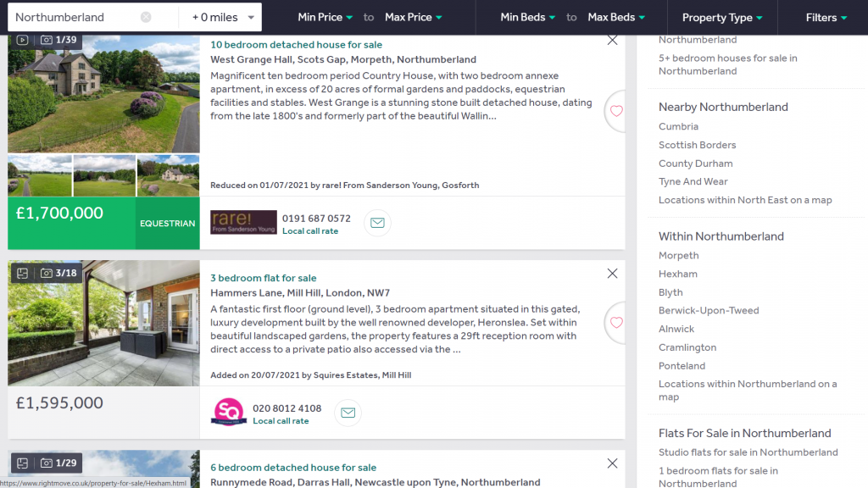Open the Filters menu
Screen dimensions: 868x488
[826, 17]
